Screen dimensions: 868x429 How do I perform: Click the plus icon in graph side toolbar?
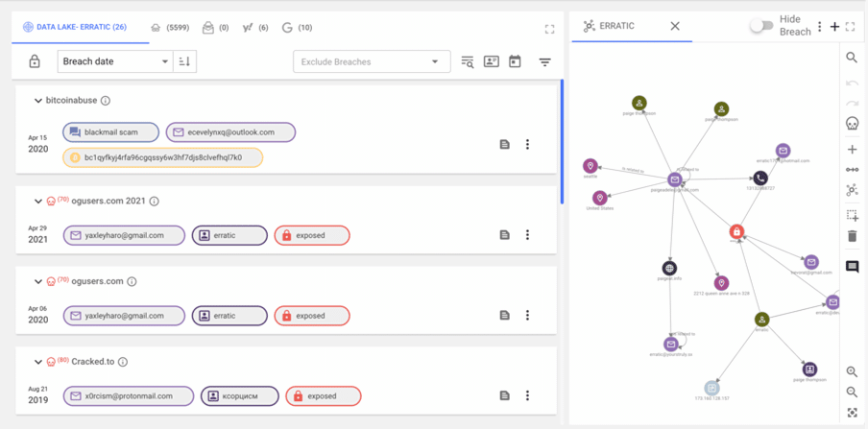pyautogui.click(x=852, y=150)
